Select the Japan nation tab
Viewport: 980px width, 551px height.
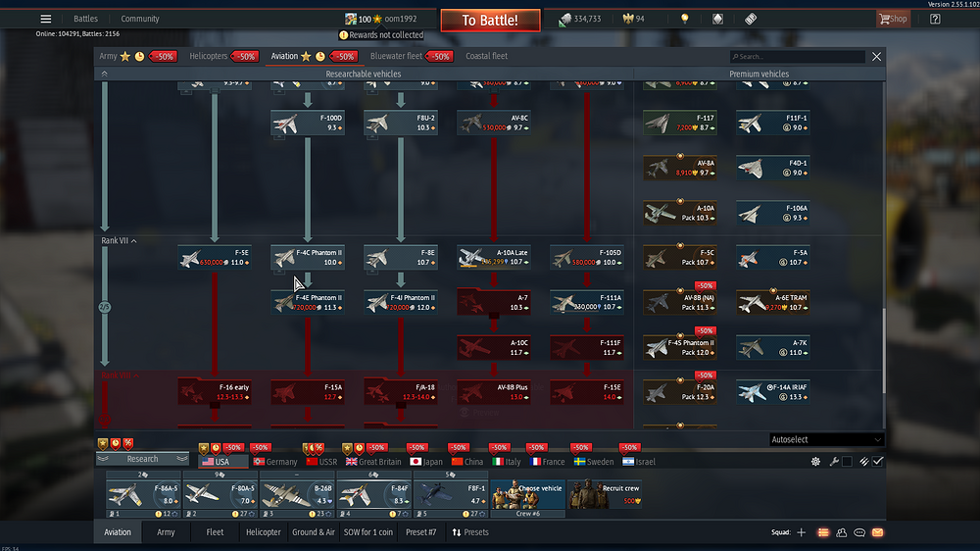coord(425,462)
